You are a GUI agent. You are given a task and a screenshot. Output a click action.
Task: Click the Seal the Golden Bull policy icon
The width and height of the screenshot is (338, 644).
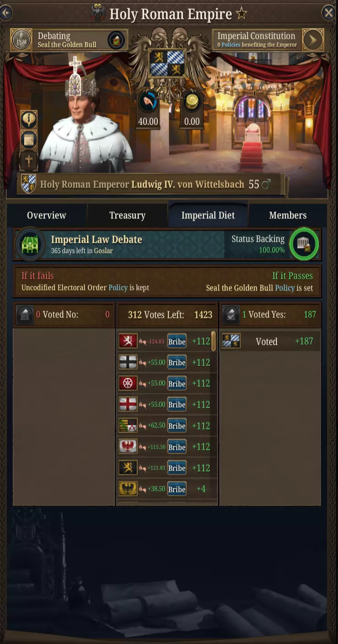pyautogui.click(x=116, y=40)
